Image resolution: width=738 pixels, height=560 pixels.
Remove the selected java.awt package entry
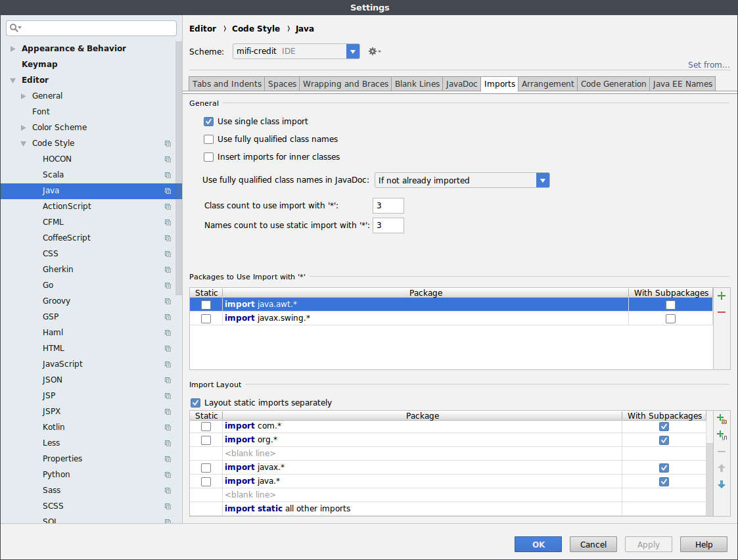coord(722,312)
